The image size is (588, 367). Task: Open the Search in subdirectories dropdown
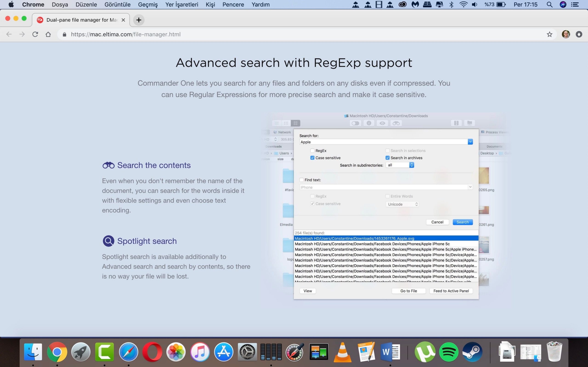400,165
